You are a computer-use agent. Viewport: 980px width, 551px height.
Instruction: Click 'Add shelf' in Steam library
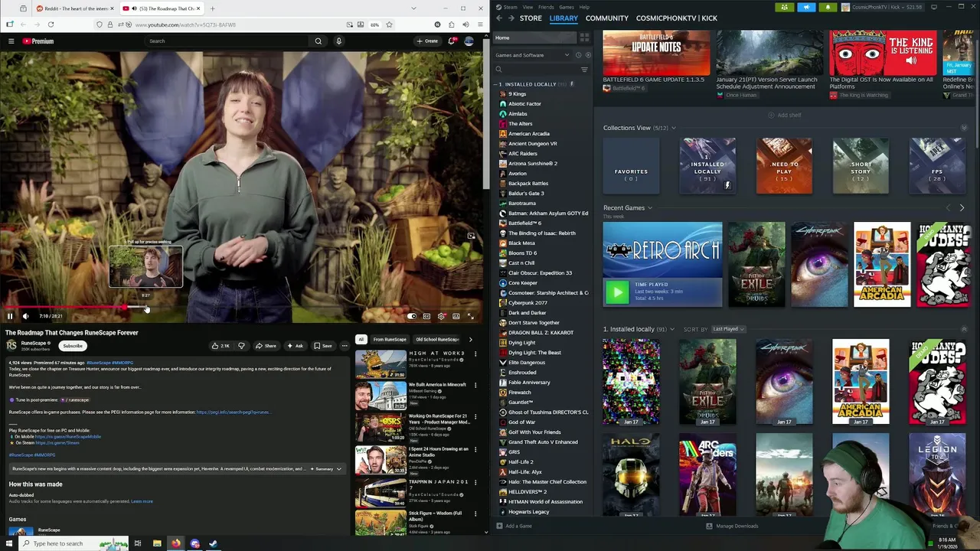pyautogui.click(x=785, y=115)
